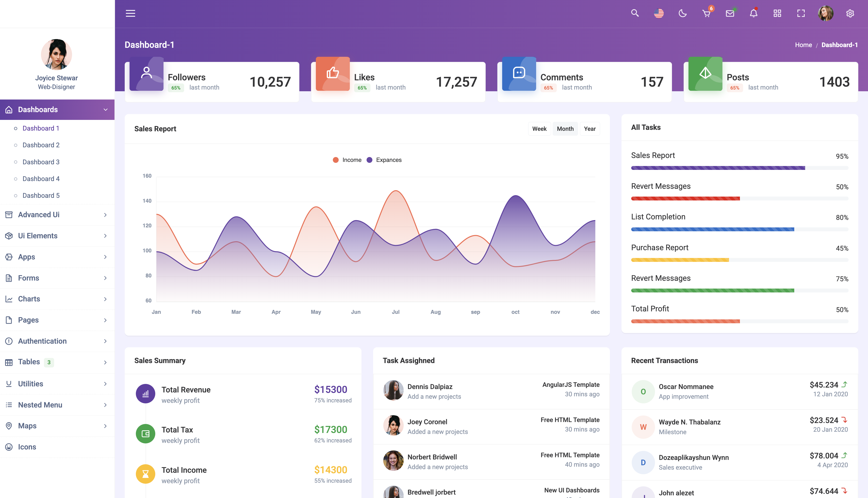The image size is (868, 498).
Task: Open the settings gear icon
Action: coord(850,13)
